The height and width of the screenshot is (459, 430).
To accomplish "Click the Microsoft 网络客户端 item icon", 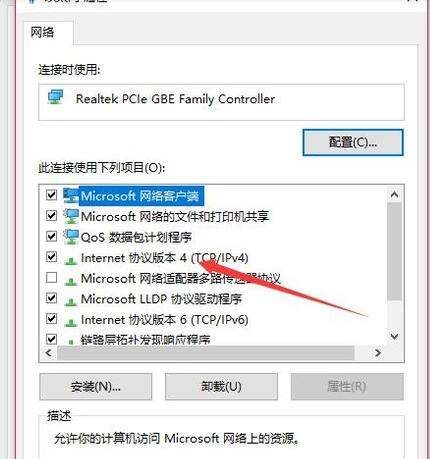I will [71, 196].
